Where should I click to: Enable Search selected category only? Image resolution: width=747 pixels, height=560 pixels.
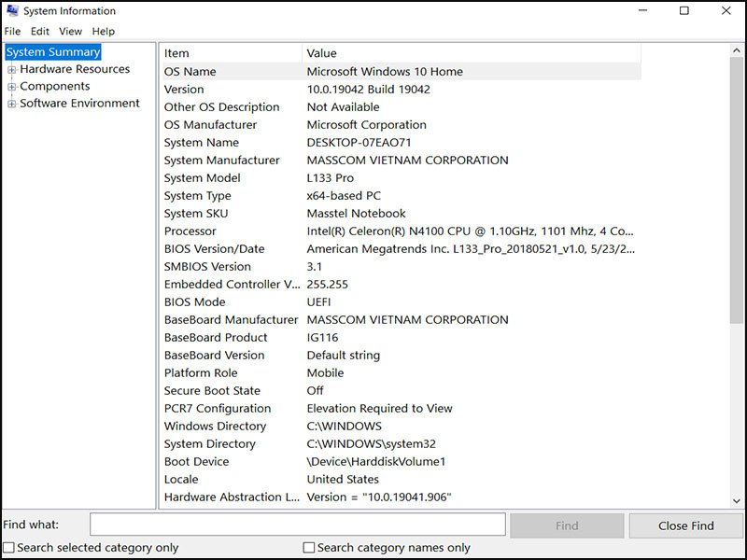click(x=7, y=547)
